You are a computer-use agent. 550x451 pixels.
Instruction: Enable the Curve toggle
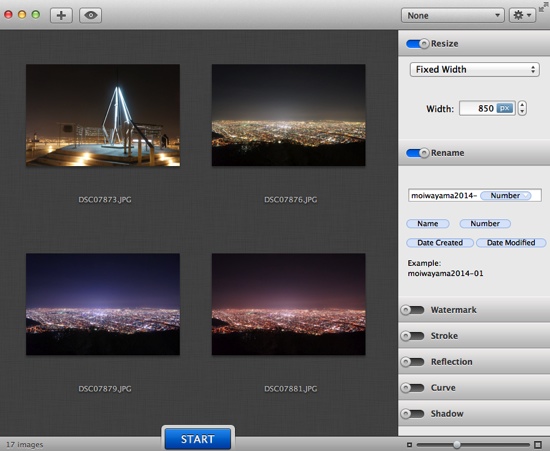coord(412,388)
